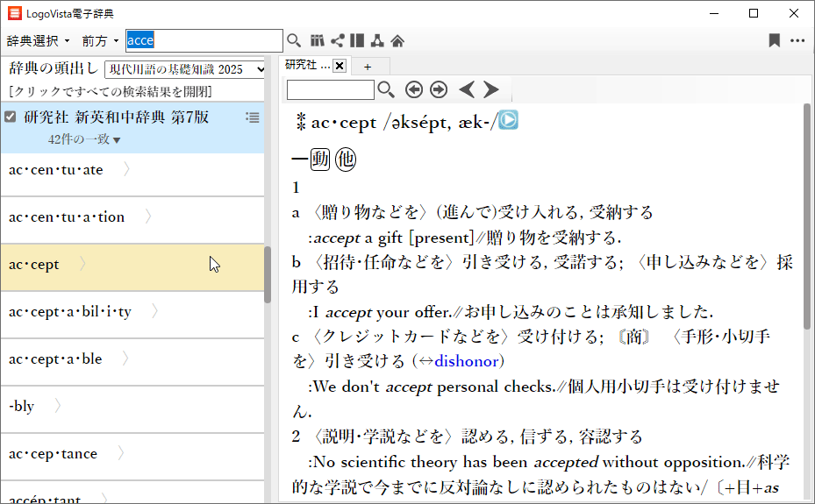Screen dimensions: 815x504
Task: Click the magnifier search icon beside the acce field
Action: click(294, 41)
